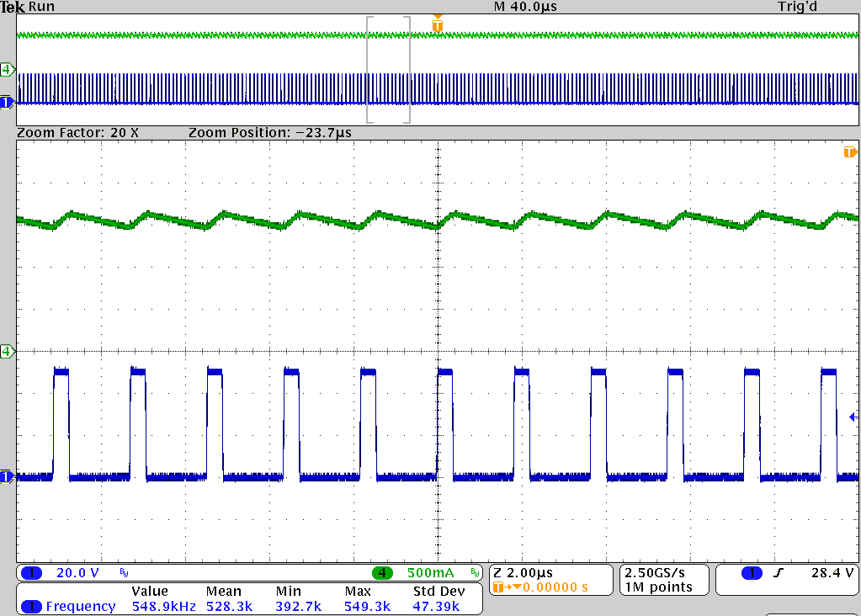Click the zoom window bracket in the overview trace
Viewport: 861px width, 616px height.
click(388, 71)
